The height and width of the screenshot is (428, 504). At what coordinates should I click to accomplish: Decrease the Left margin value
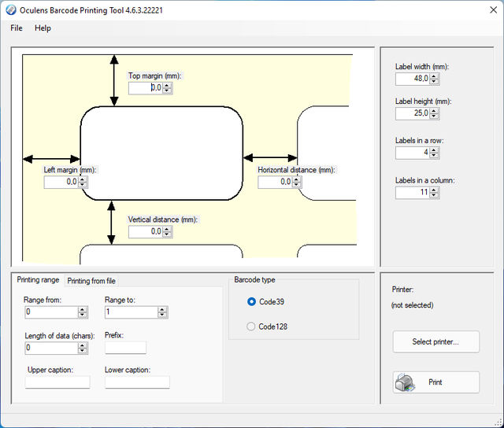click(x=83, y=185)
